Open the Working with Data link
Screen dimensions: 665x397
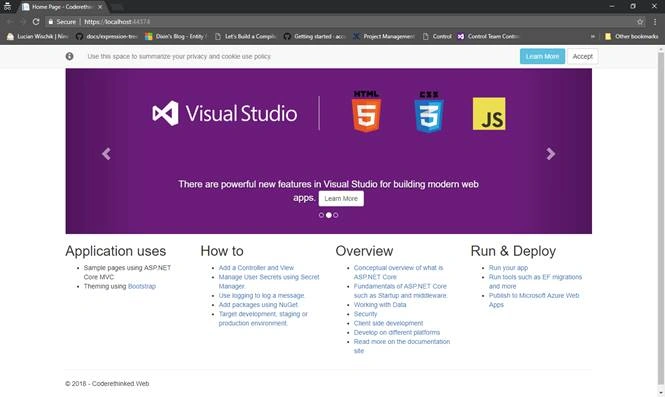click(x=380, y=305)
